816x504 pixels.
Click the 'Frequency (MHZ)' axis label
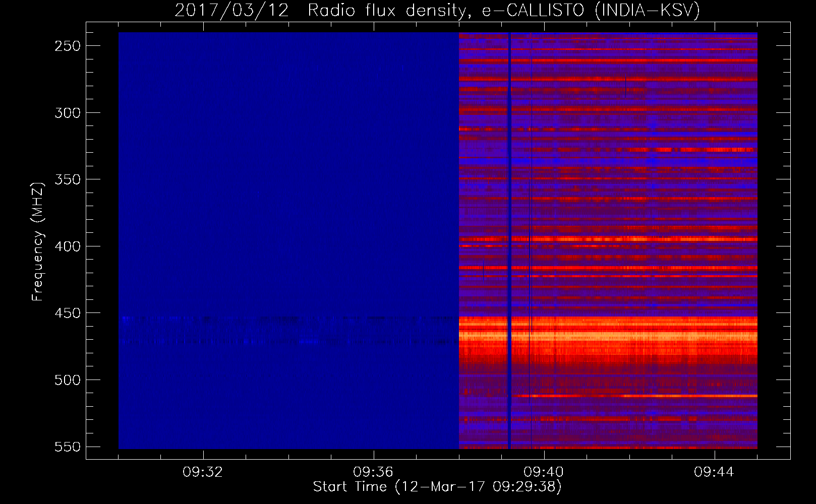(38, 241)
